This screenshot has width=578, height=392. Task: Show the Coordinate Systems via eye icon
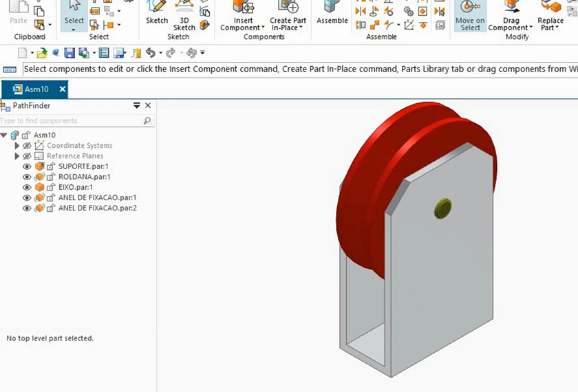tap(28, 146)
